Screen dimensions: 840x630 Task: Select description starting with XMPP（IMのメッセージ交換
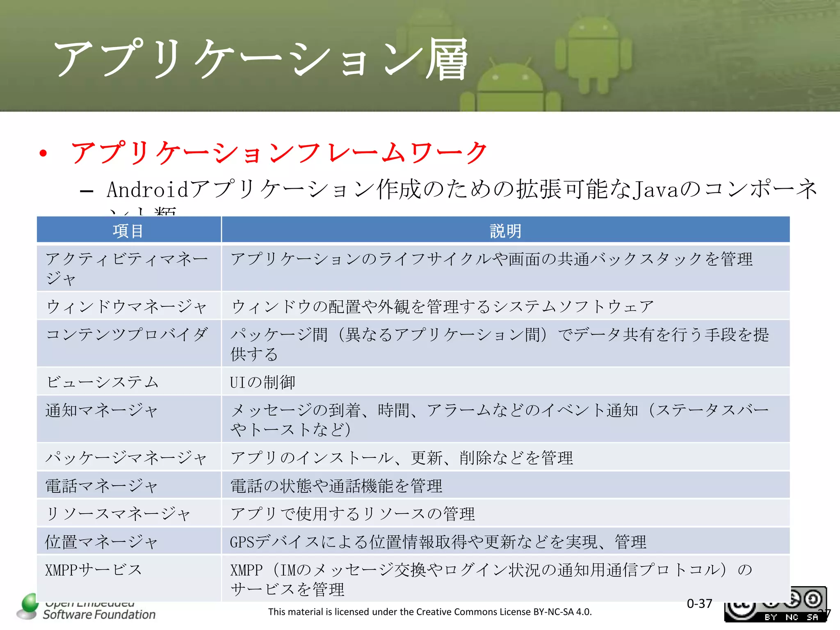pyautogui.click(x=506, y=578)
